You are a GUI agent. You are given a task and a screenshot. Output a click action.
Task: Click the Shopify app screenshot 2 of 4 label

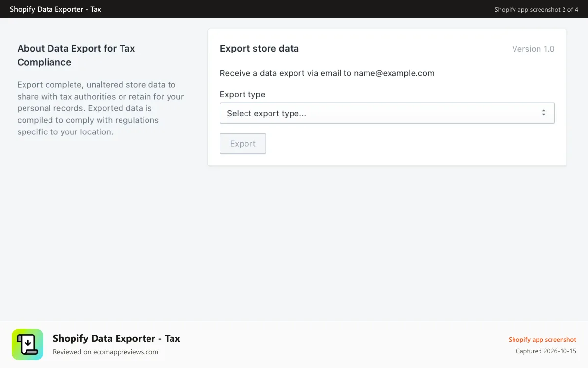(536, 9)
